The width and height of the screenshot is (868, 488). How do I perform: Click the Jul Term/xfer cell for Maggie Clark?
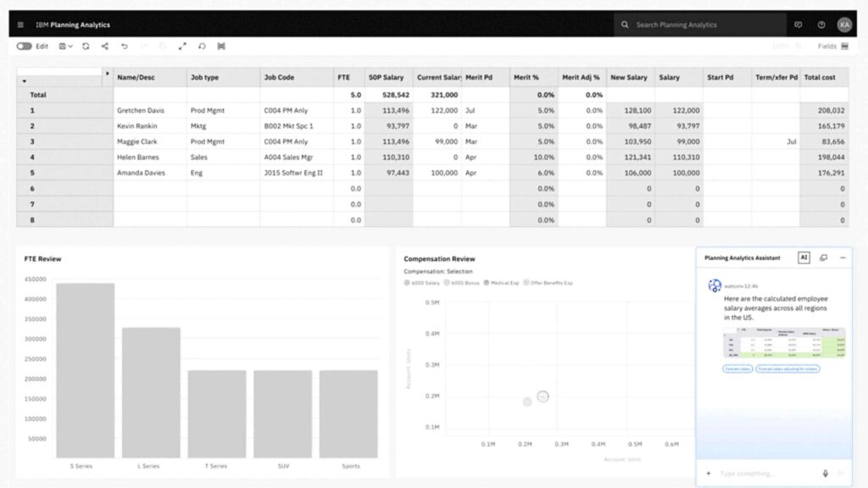(776, 141)
